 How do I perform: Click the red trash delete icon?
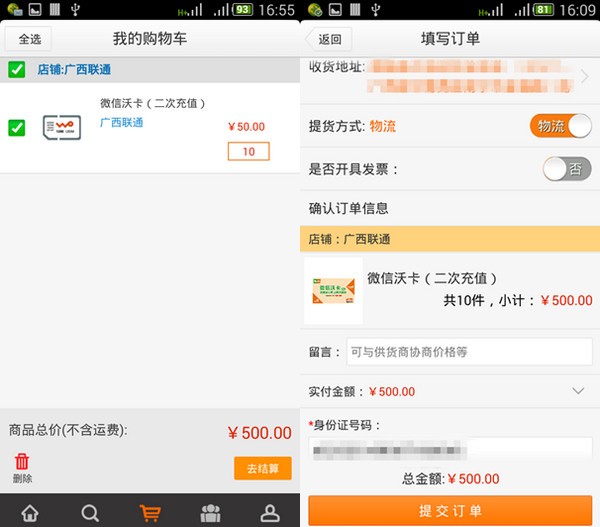point(22,464)
